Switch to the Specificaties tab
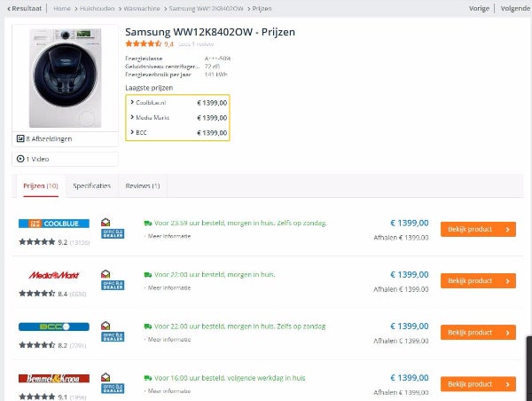The width and height of the screenshot is (532, 401). pos(91,185)
